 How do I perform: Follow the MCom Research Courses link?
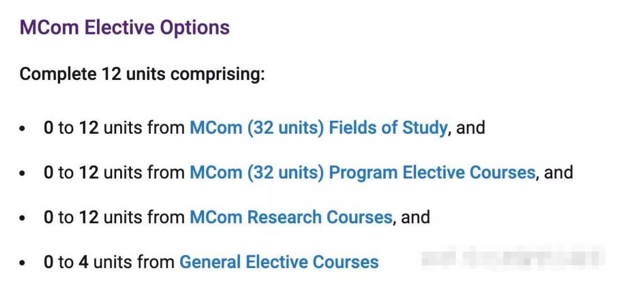(x=291, y=217)
